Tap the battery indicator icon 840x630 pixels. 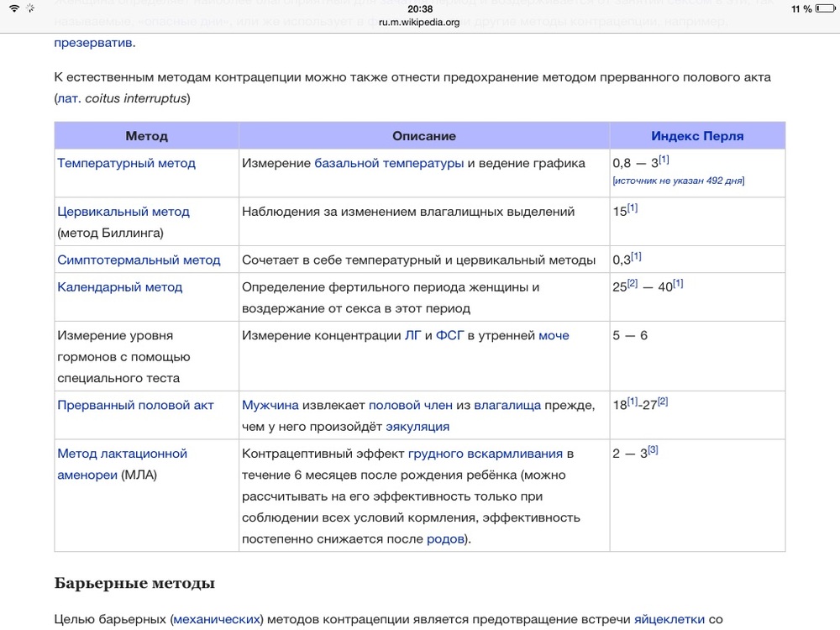pos(824,8)
